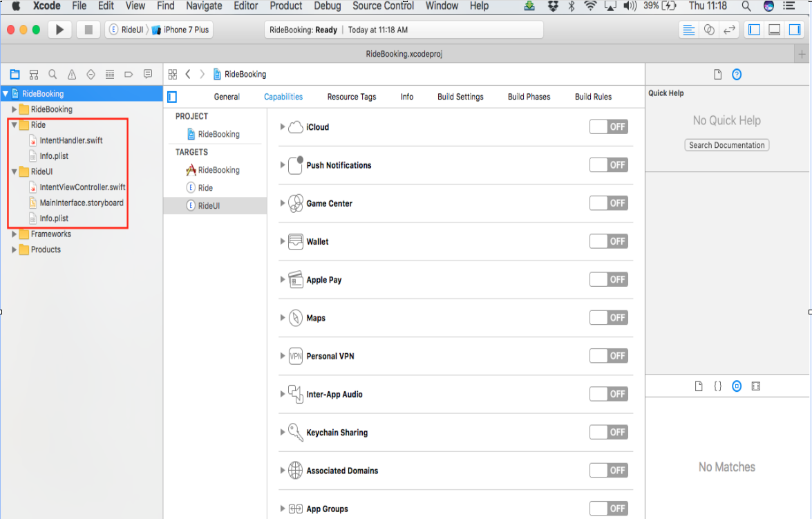This screenshot has width=812, height=519.
Task: Pick iPhone 7 Plus destination
Action: 181,30
